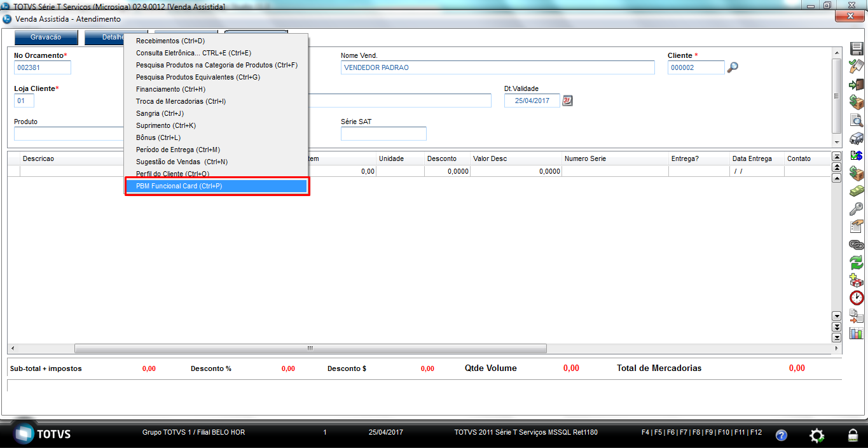This screenshot has height=448, width=868.
Task: Click the Nome Vend. field
Action: tap(497, 67)
